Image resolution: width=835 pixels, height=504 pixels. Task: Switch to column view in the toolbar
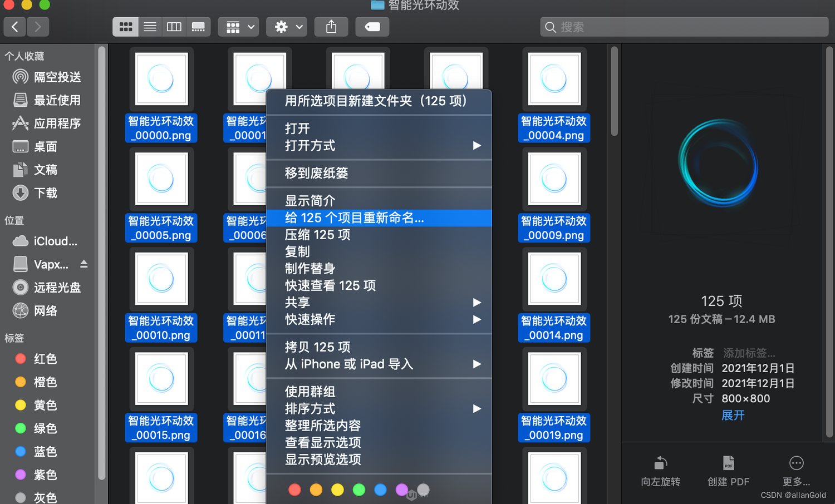(x=174, y=26)
